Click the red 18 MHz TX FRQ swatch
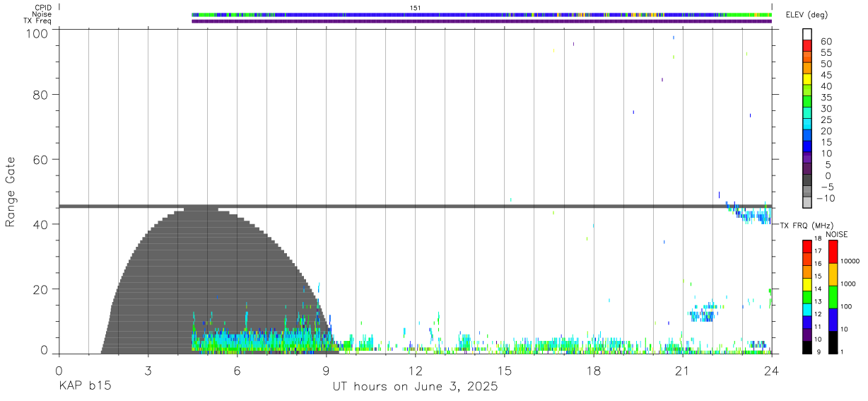Viewport: 868px width, 401px height. (x=807, y=247)
